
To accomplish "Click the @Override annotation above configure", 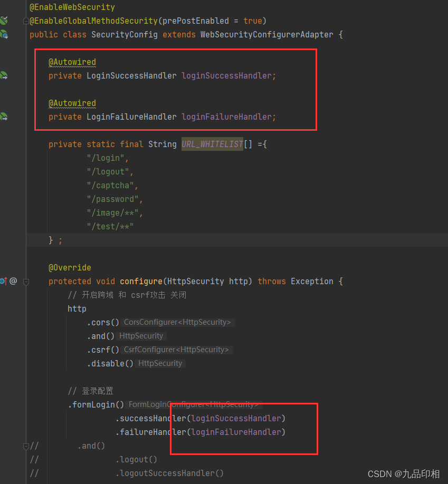I will coord(70,267).
